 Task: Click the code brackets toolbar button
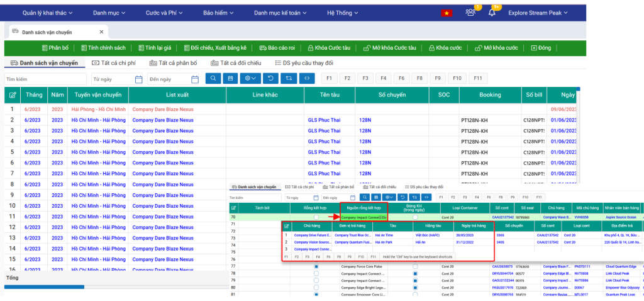(x=308, y=79)
